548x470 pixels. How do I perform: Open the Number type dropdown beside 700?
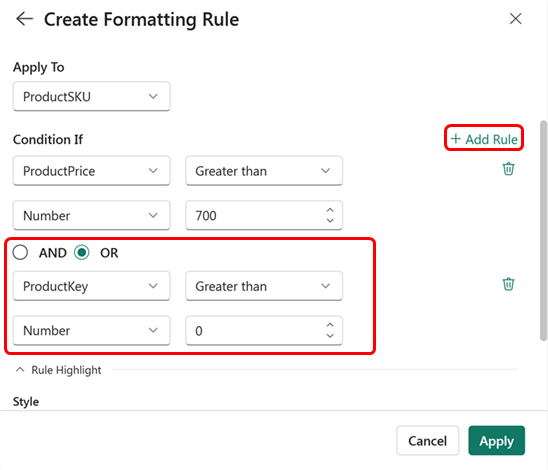pos(92,215)
